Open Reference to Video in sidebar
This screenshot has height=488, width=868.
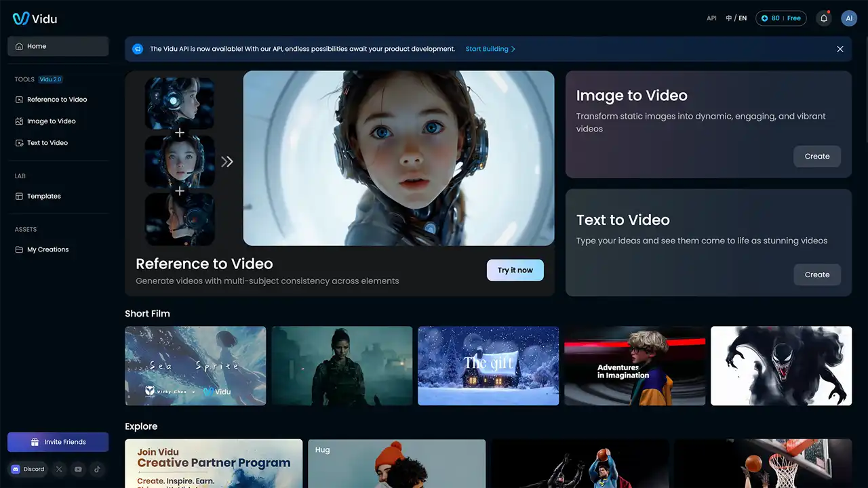57,100
